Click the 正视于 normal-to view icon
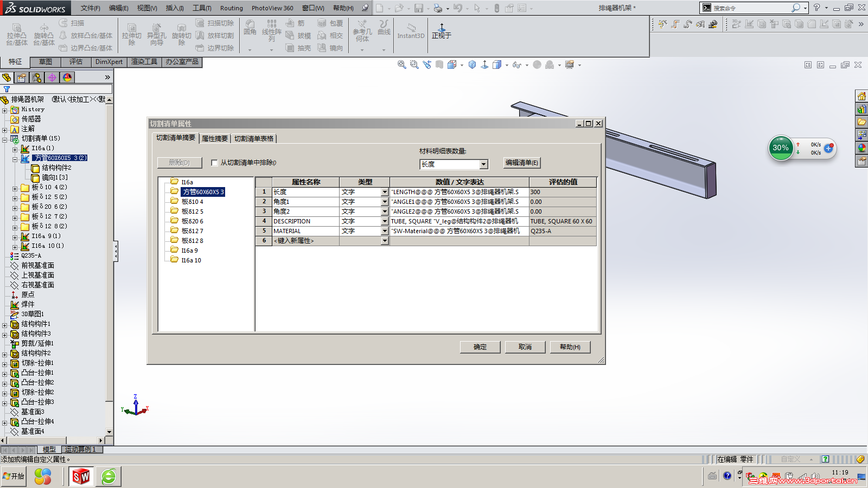868x488 pixels. pyautogui.click(x=441, y=31)
